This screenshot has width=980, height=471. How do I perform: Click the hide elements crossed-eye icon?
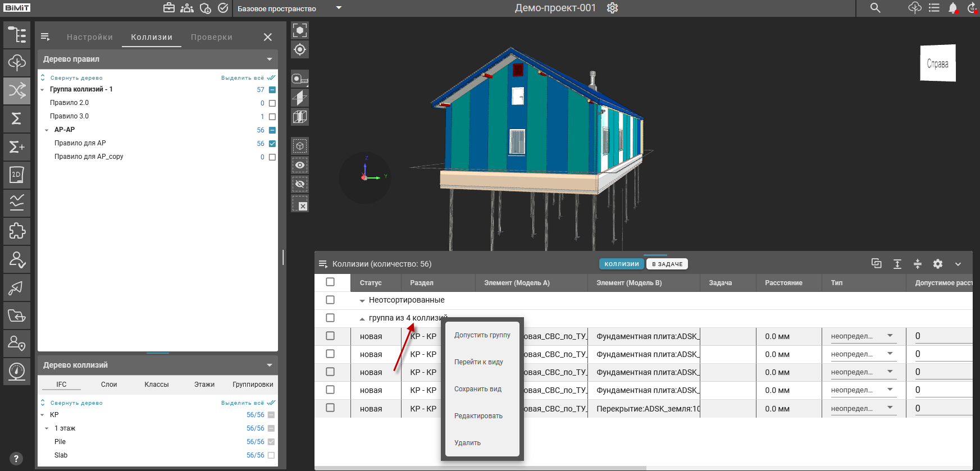[x=300, y=184]
